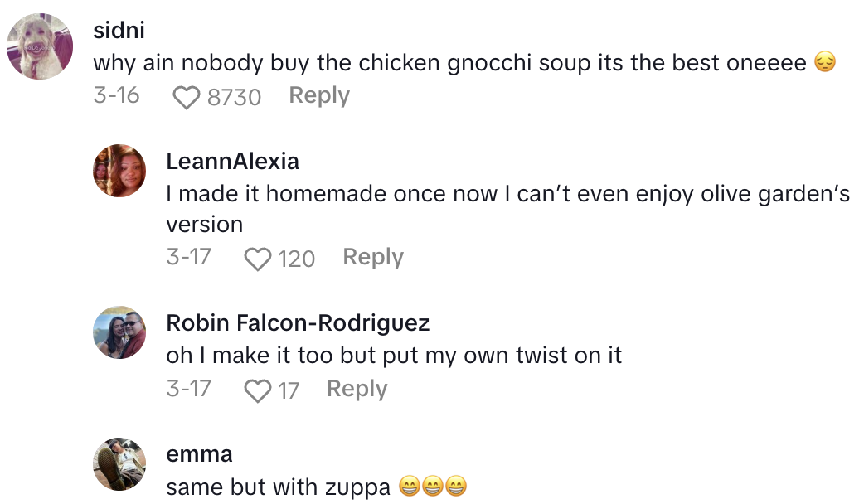Click the 120 likes count

(296, 259)
